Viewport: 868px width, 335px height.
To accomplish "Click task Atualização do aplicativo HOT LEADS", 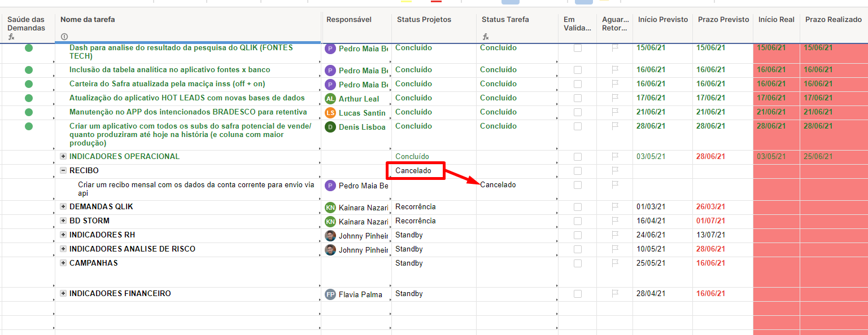I will 187,98.
